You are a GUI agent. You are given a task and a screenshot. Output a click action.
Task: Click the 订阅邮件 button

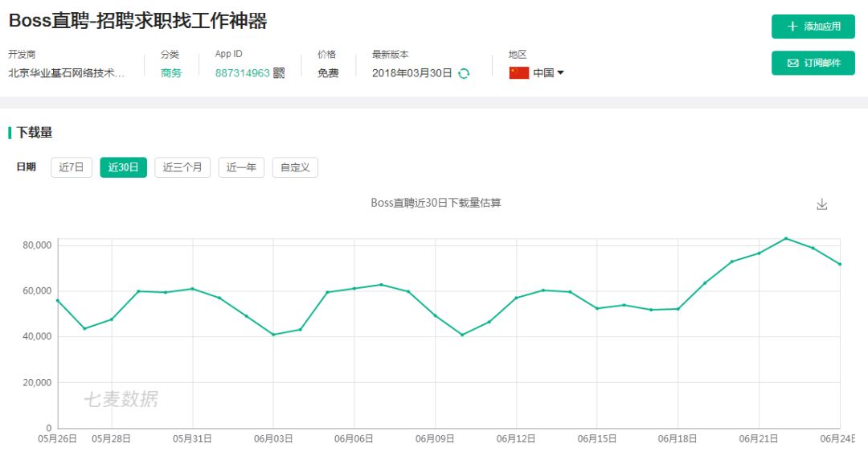(x=813, y=63)
